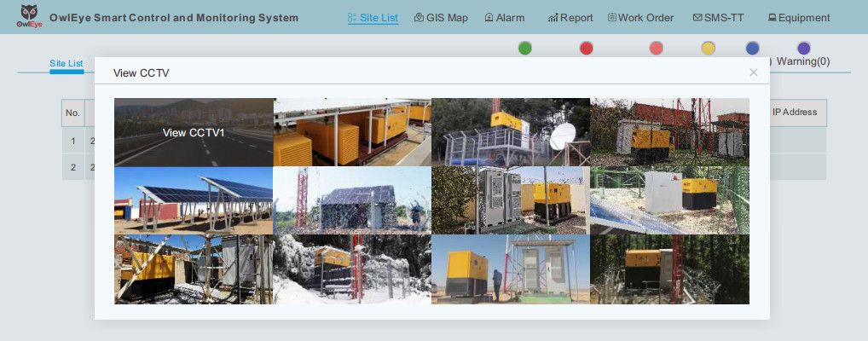868x341 pixels.
Task: Go to the Alarm section
Action: (x=504, y=18)
